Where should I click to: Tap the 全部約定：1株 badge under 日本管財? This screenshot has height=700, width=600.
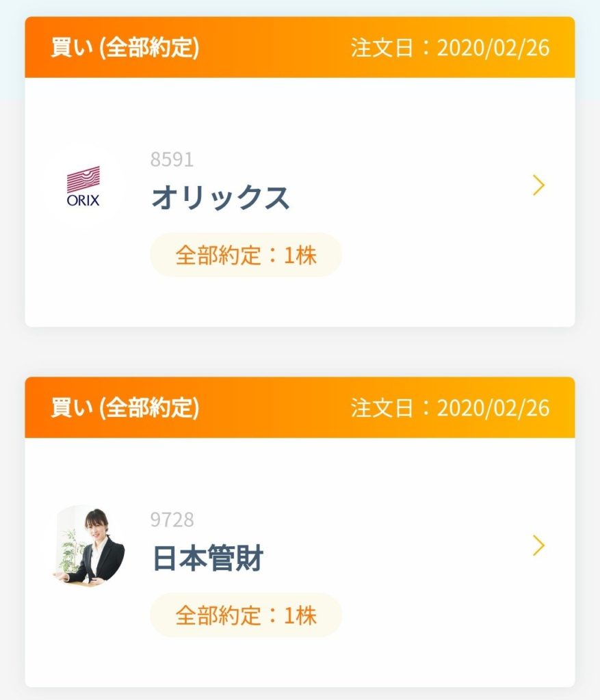click(246, 615)
